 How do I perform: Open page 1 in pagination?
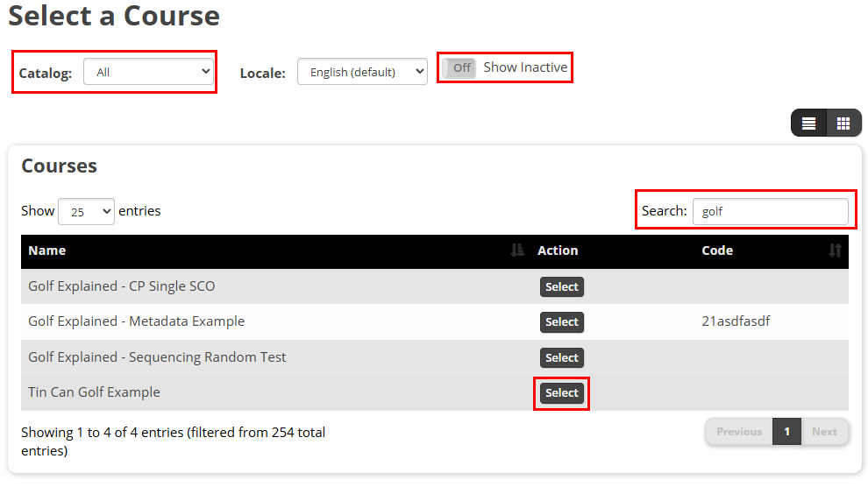pos(786,432)
